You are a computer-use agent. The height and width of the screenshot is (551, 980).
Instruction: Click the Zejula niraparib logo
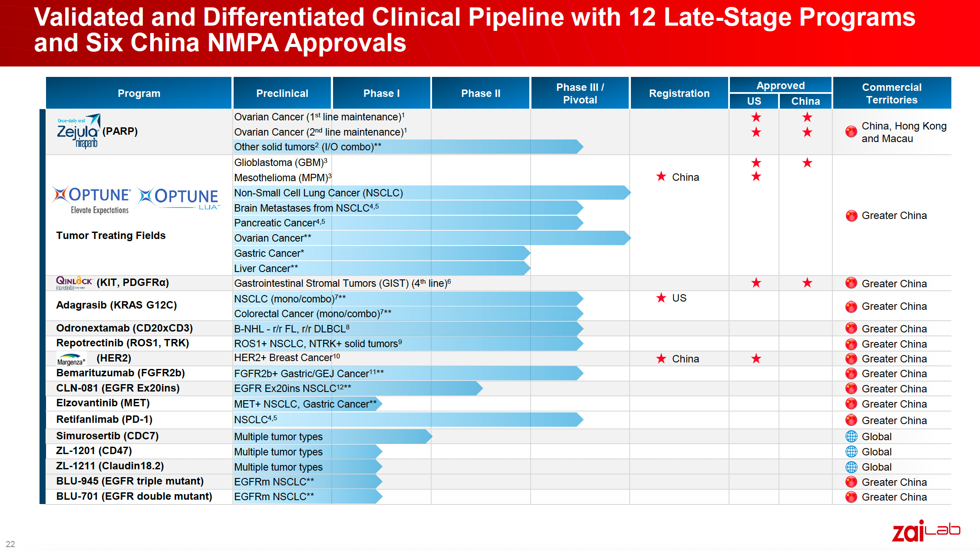[x=79, y=131]
